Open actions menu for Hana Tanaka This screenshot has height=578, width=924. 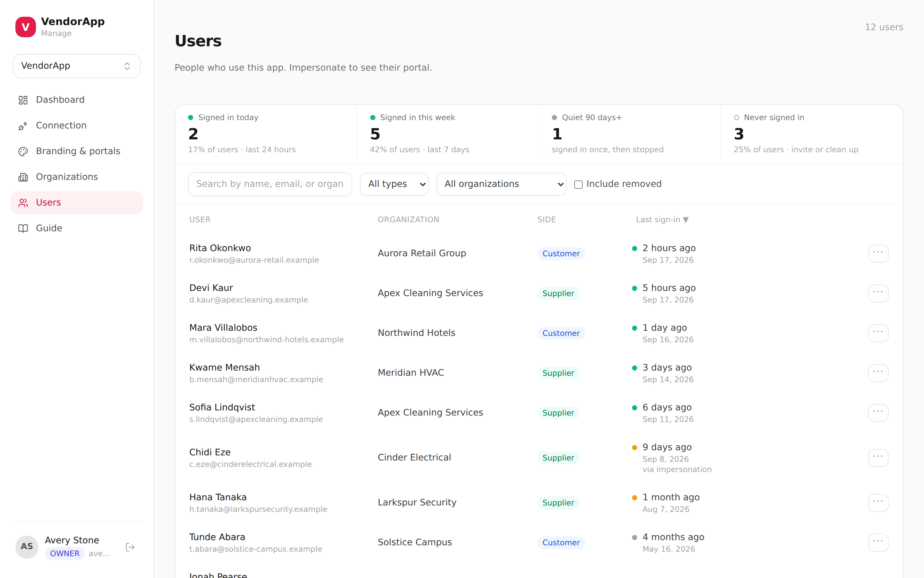pyautogui.click(x=878, y=502)
